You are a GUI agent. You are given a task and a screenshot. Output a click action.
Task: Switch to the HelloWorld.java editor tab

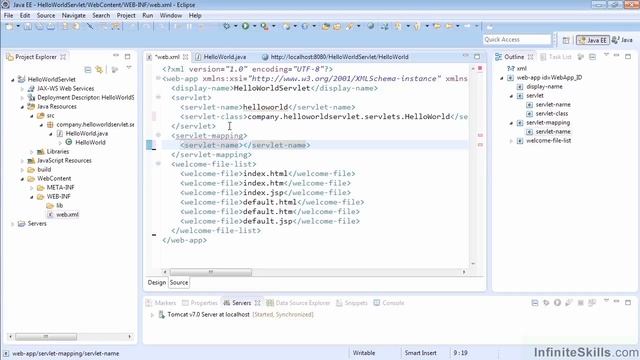pos(221,57)
